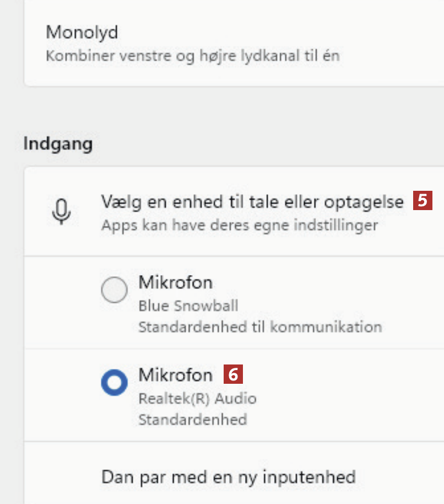Screen dimensions: 444x504
Task: Select the Blue Snowball microphone radio button
Action: point(115,289)
